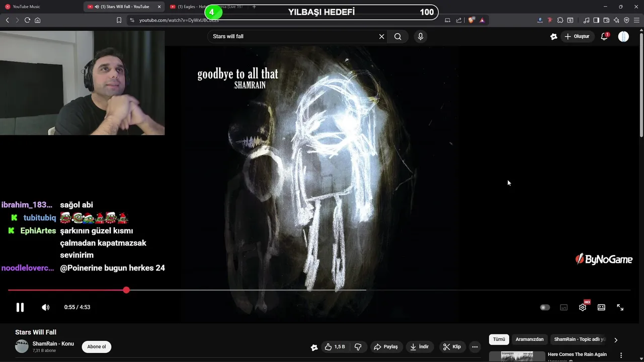The height and width of the screenshot is (362, 644).
Task: Open the YouTube account avatar menu
Action: tap(623, 36)
